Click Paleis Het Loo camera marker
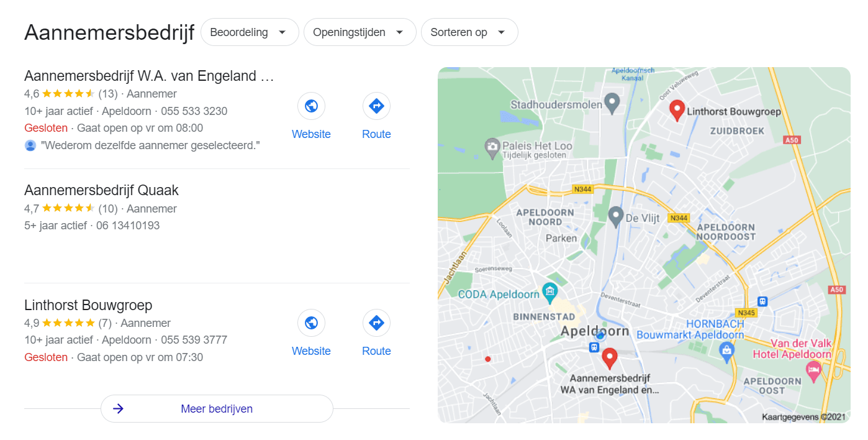868x440 pixels. (492, 147)
